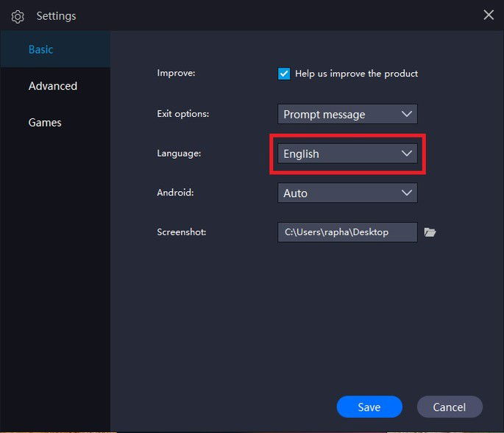Click the Settings title text
This screenshot has height=433, width=504.
point(56,16)
